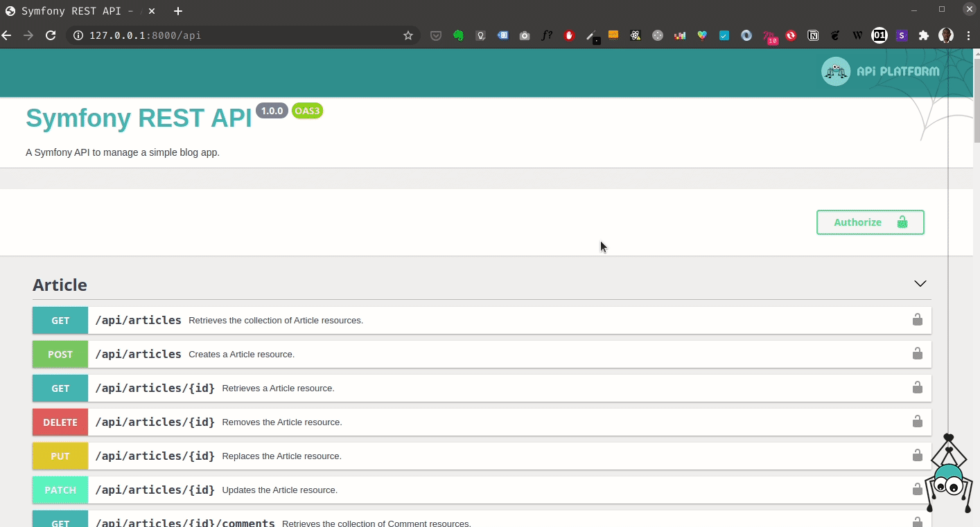
Task: Click the Authorize button
Action: tap(870, 222)
